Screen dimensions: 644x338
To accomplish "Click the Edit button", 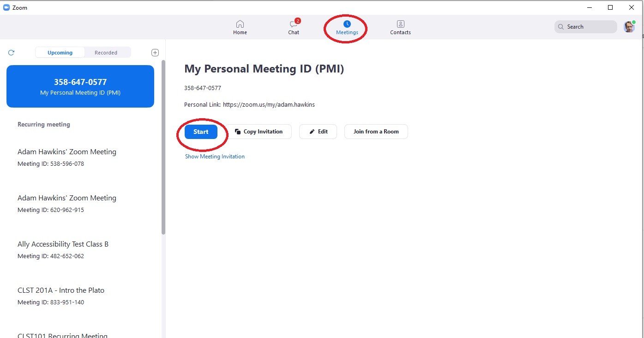I will point(318,132).
